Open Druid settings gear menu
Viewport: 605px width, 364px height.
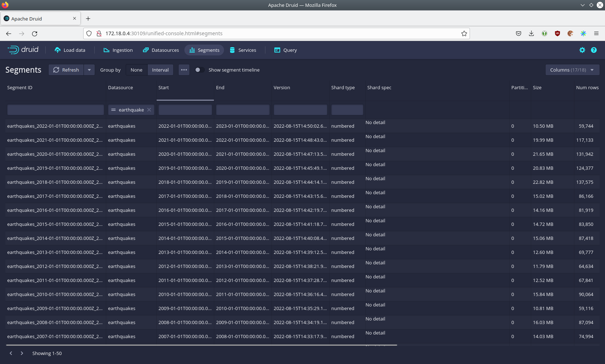pos(582,50)
